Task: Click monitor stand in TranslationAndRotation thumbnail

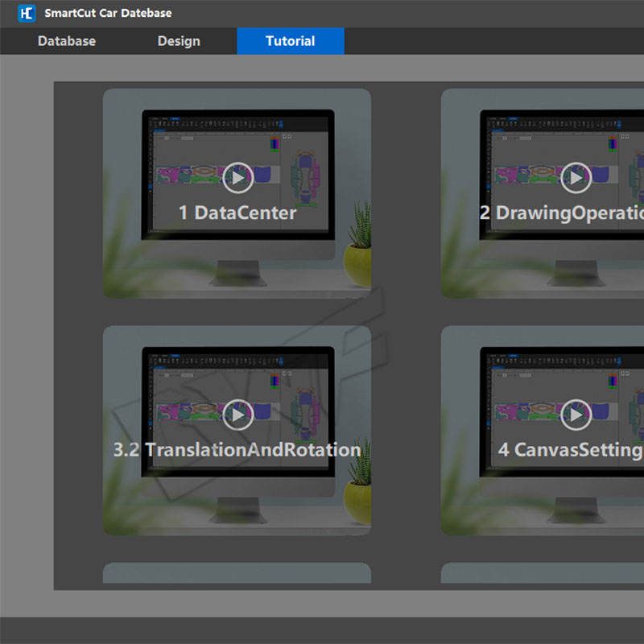Action: (x=237, y=510)
